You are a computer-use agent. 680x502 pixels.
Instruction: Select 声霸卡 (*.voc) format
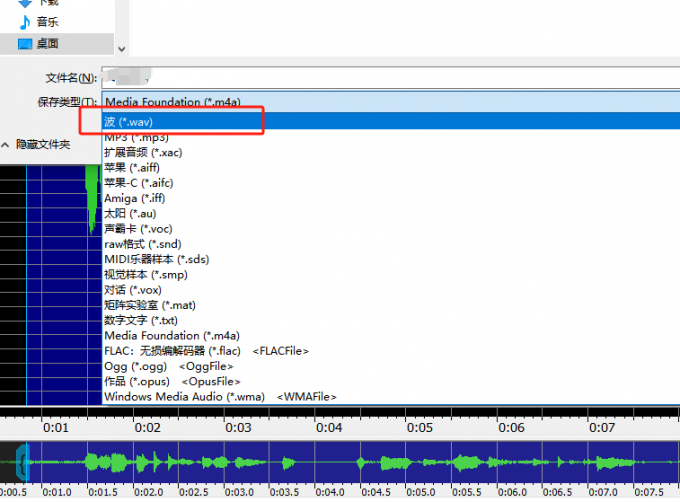click(x=391, y=229)
